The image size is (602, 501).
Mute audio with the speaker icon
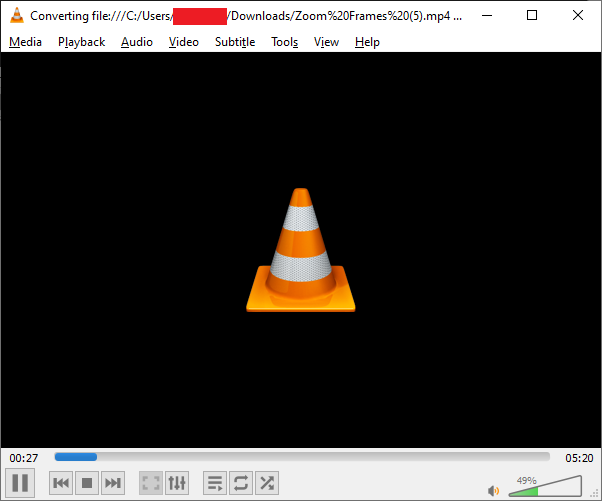493,490
